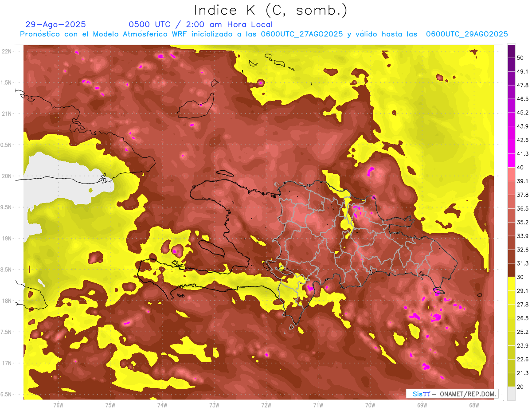Click the '33.9' value on color scale

(522, 236)
